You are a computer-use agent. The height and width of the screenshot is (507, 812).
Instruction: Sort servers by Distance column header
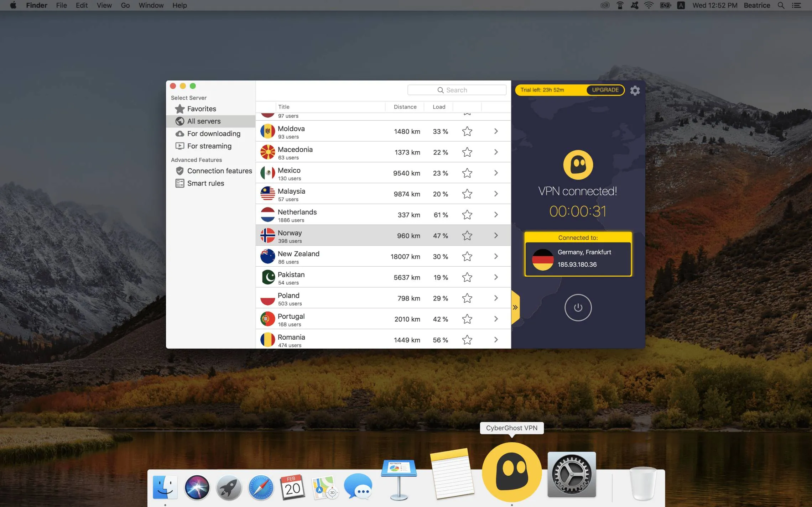coord(405,107)
